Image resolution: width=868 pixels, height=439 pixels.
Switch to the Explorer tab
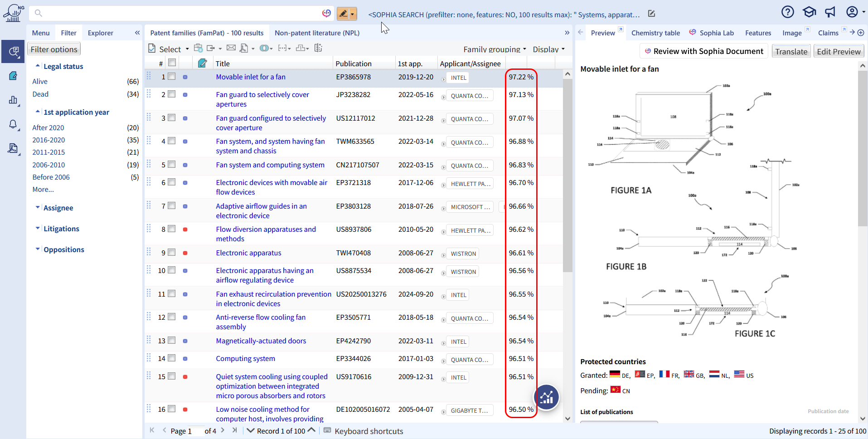point(101,33)
